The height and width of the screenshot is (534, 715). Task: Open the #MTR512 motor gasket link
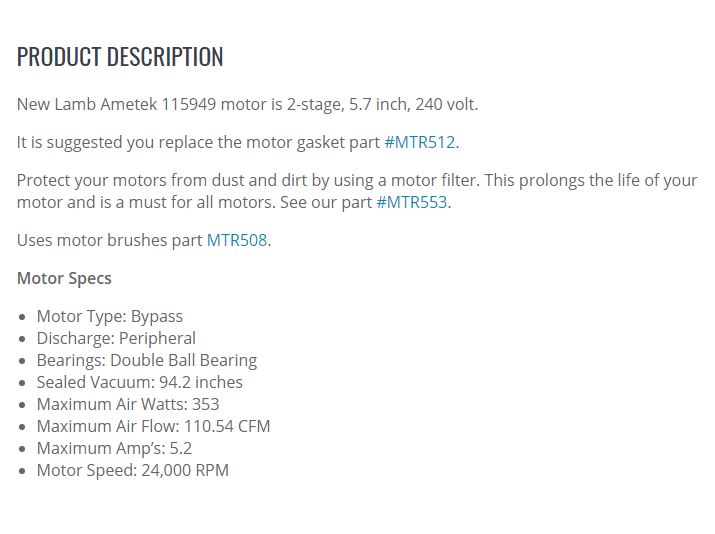[x=420, y=142]
